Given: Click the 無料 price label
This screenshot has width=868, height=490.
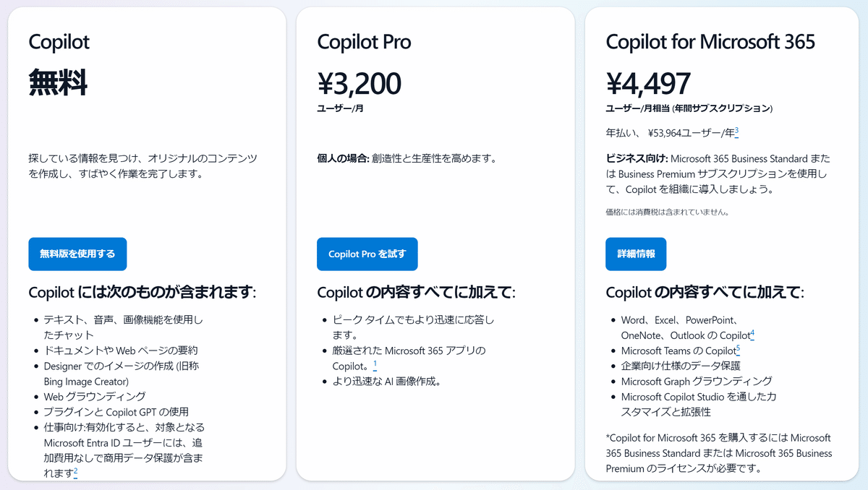Looking at the screenshot, I should click(x=58, y=83).
